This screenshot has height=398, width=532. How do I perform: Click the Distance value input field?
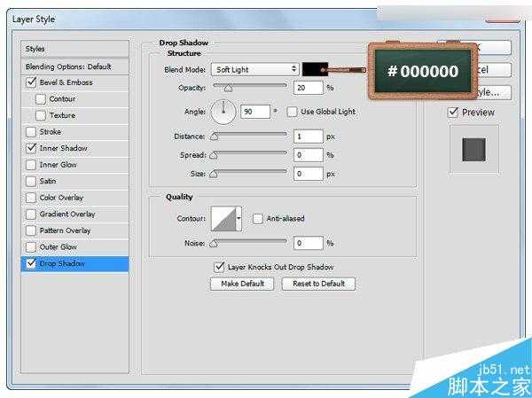[309, 137]
